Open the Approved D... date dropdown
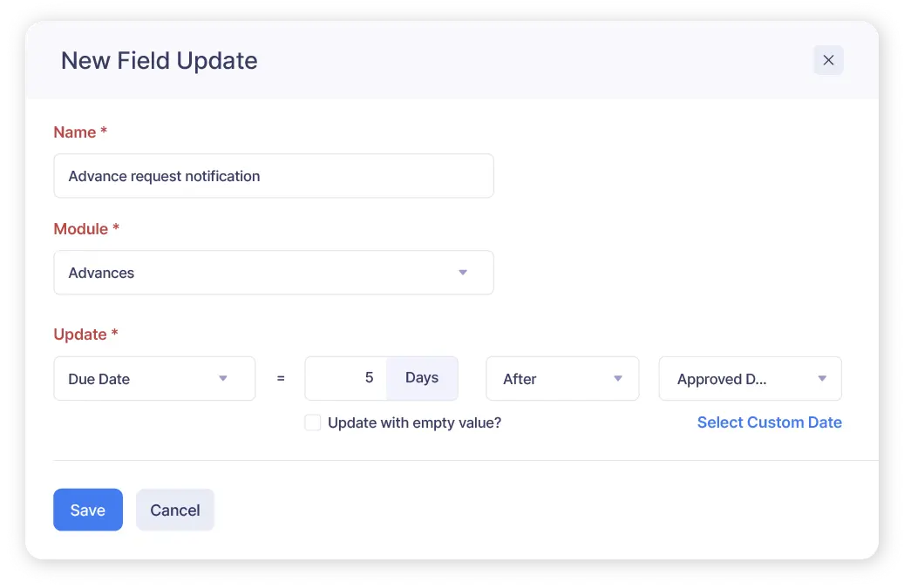 [750, 378]
